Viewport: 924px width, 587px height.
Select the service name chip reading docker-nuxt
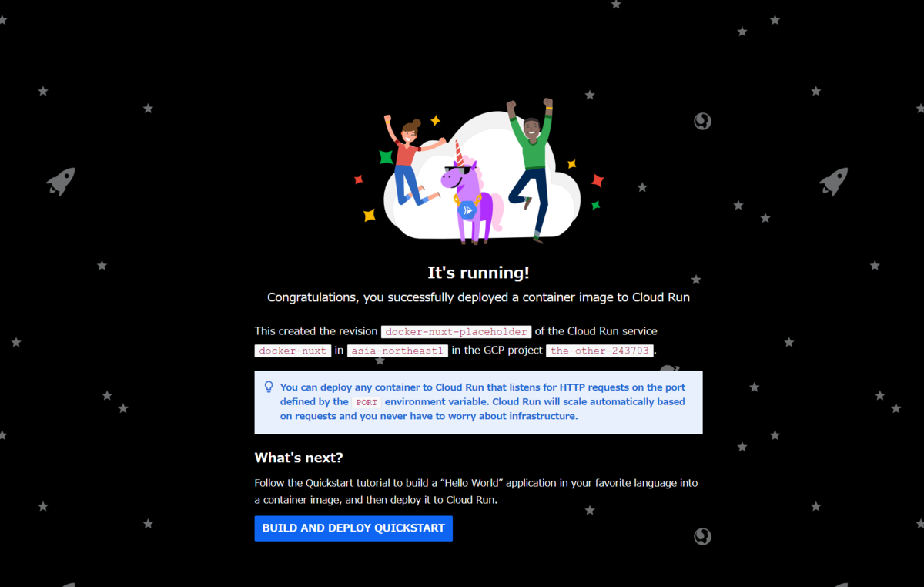(293, 351)
